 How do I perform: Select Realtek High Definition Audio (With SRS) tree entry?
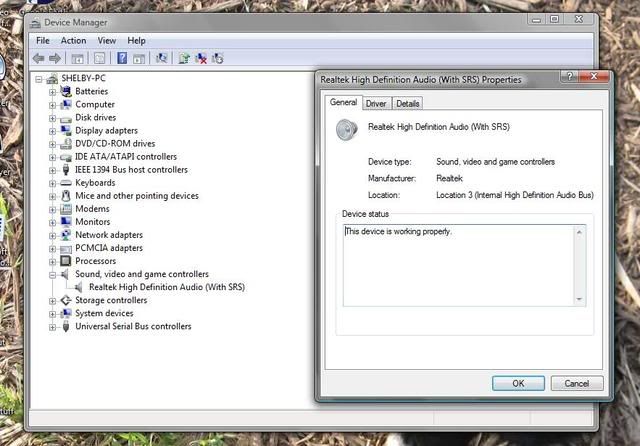(x=167, y=287)
